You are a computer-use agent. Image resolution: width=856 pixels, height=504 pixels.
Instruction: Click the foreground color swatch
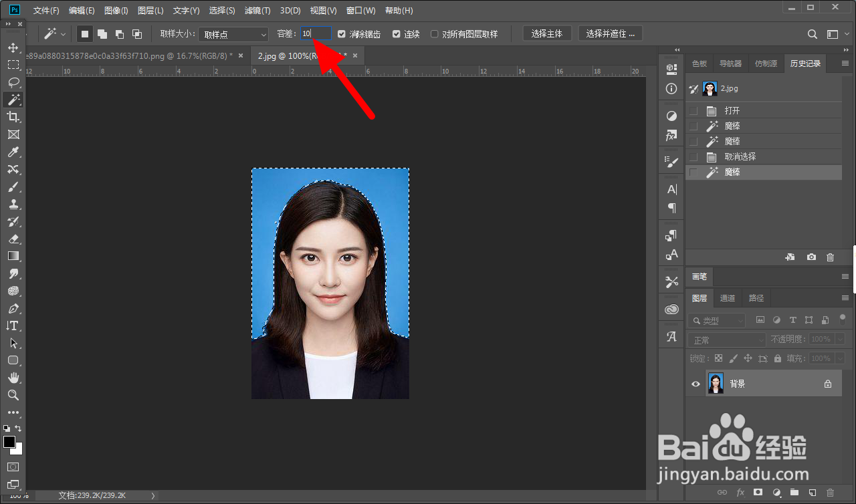point(9,442)
